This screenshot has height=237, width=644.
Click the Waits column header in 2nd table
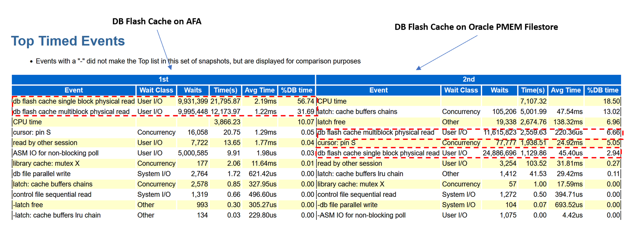499,90
